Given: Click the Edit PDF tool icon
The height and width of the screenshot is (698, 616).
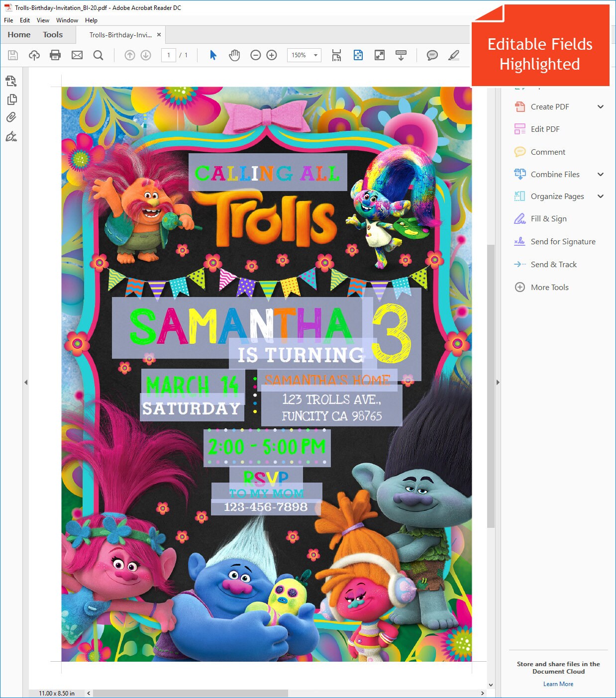Looking at the screenshot, I should coord(520,129).
